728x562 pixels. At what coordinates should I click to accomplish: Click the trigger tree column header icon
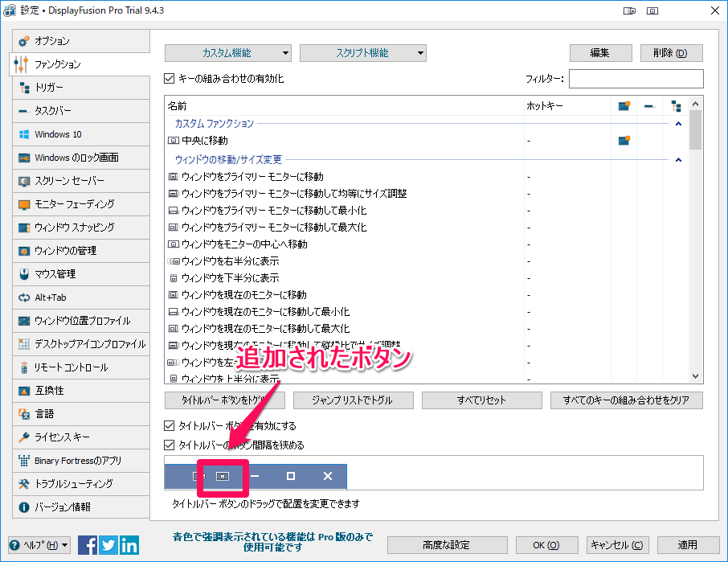pyautogui.click(x=676, y=106)
